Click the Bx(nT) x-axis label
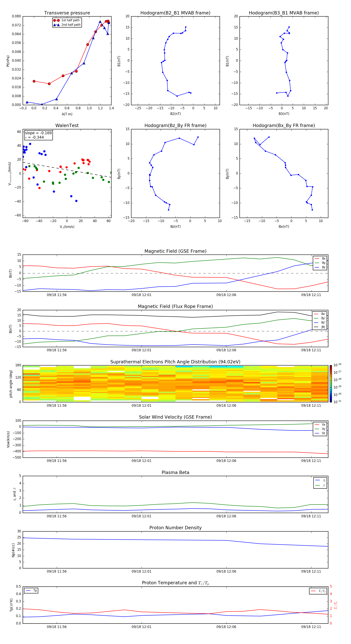Screen dimensions: 351x644 [x=284, y=227]
